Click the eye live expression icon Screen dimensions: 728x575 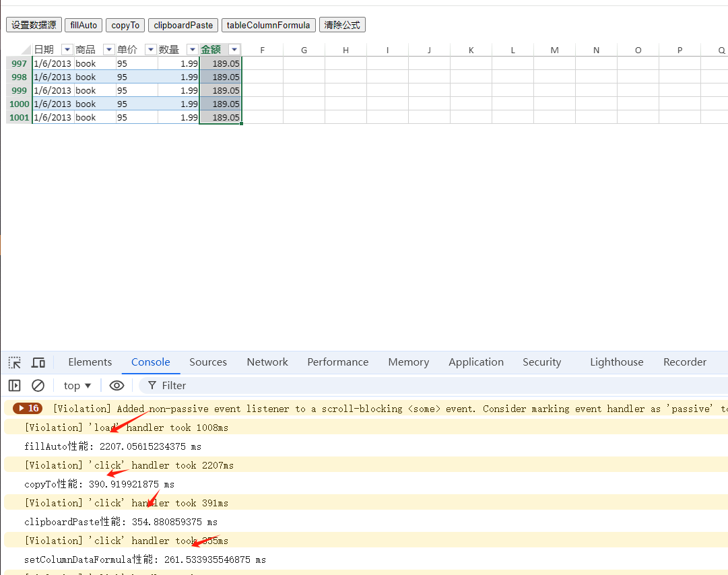(x=117, y=386)
